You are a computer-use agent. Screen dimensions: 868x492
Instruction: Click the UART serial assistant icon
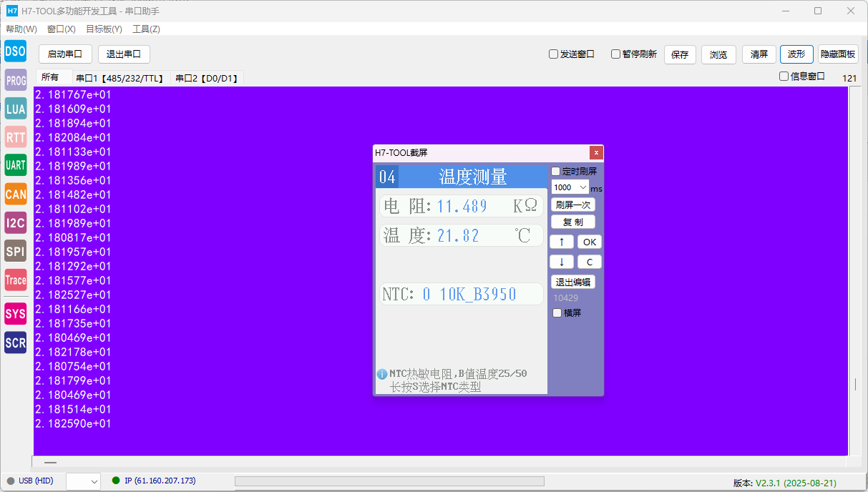15,165
